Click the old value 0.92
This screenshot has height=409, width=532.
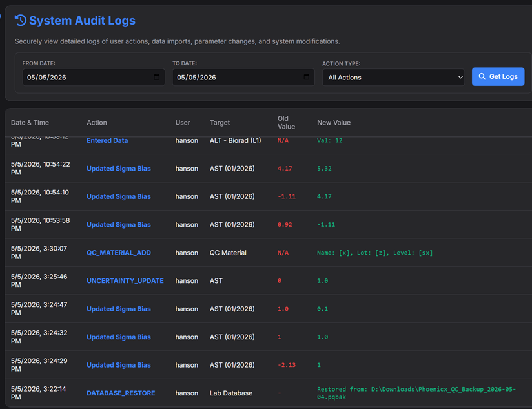285,225
